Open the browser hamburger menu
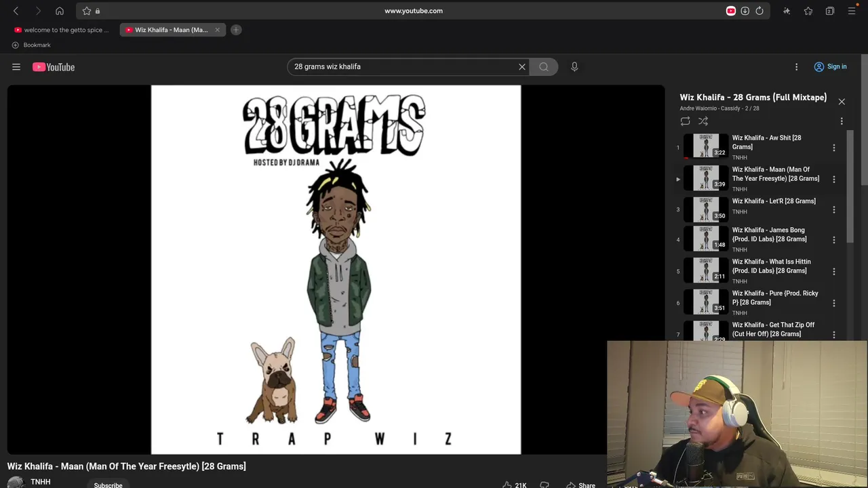The height and width of the screenshot is (488, 868). [852, 11]
